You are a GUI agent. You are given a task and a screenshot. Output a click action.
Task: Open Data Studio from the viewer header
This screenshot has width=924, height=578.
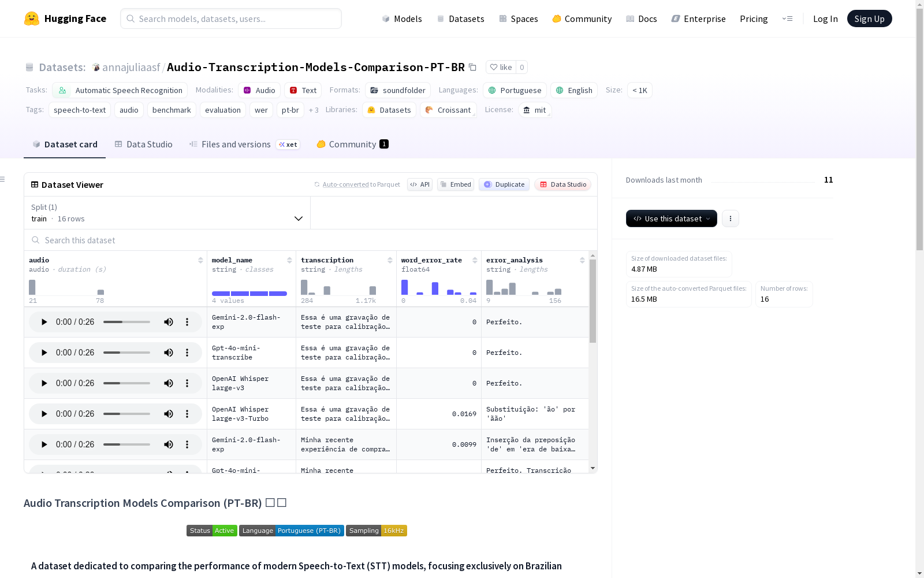[563, 184]
